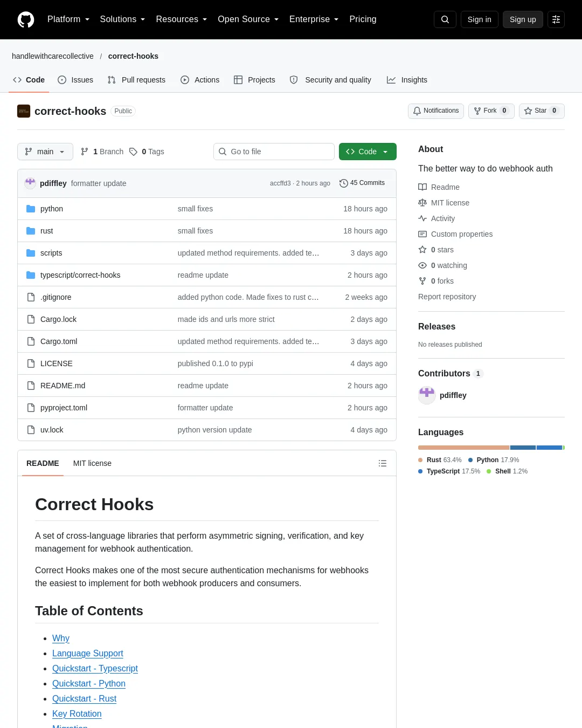Click the Rust segment of languages bar
This screenshot has height=728, width=582.
(x=464, y=448)
